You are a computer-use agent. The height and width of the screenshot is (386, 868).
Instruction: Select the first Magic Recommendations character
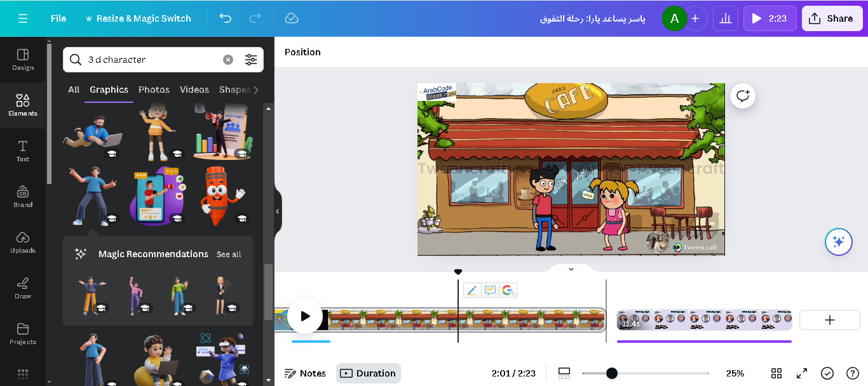tap(92, 295)
